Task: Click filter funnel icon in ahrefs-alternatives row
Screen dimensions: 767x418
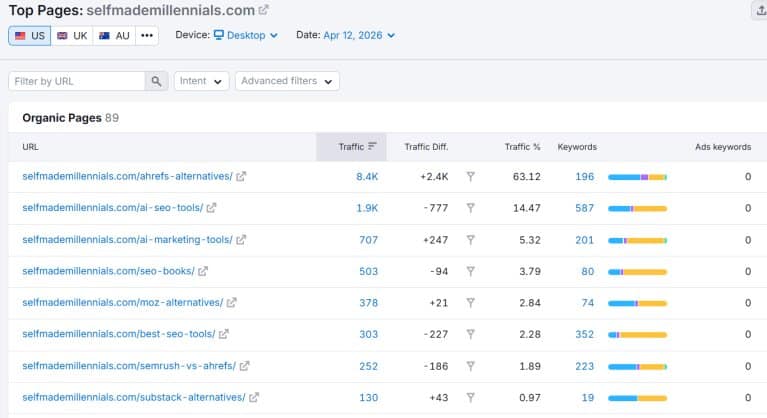Action: tap(471, 176)
